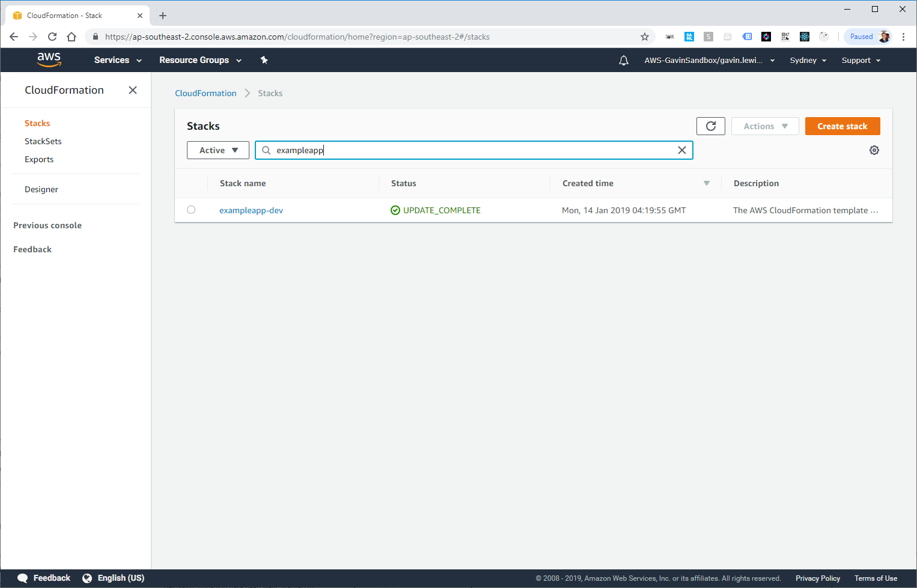Viewport: 917px width, 588px height.
Task: Click the feedback speech bubble icon
Action: click(23, 578)
